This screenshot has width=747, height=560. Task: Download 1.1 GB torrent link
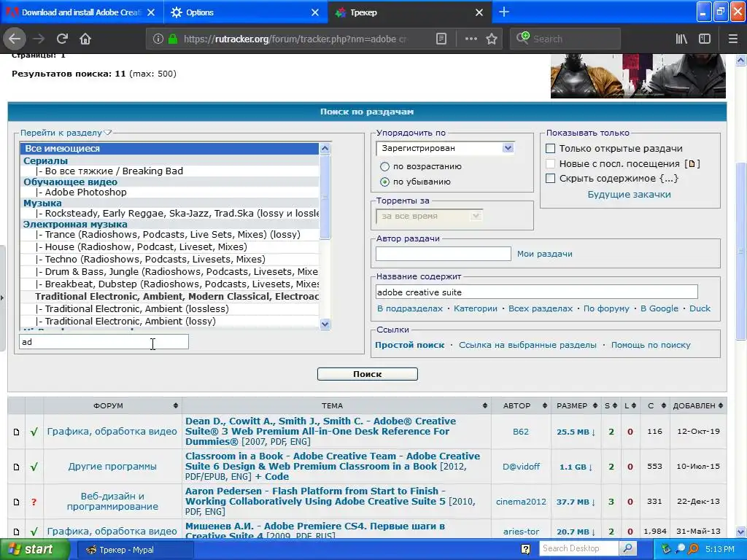pyautogui.click(x=576, y=467)
